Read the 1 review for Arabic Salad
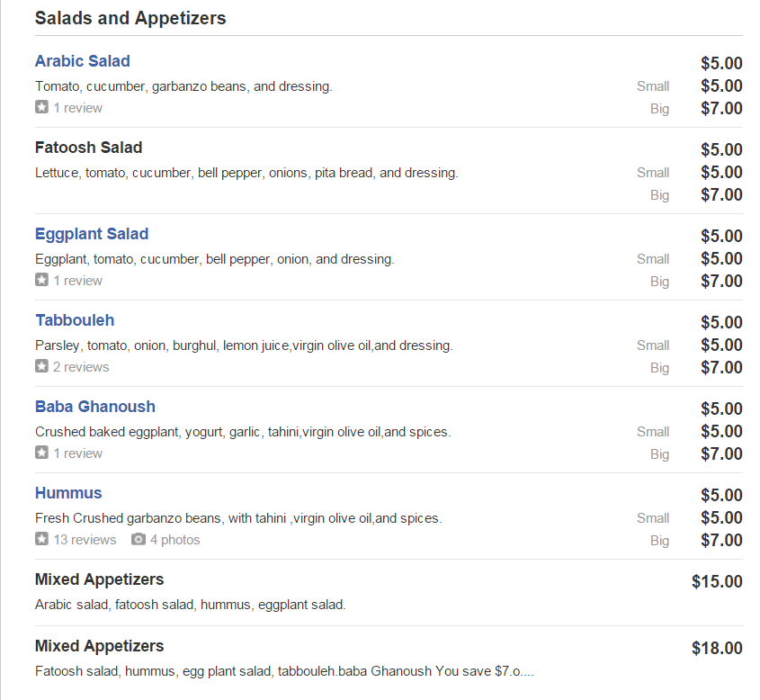The width and height of the screenshot is (760, 700). [77, 108]
